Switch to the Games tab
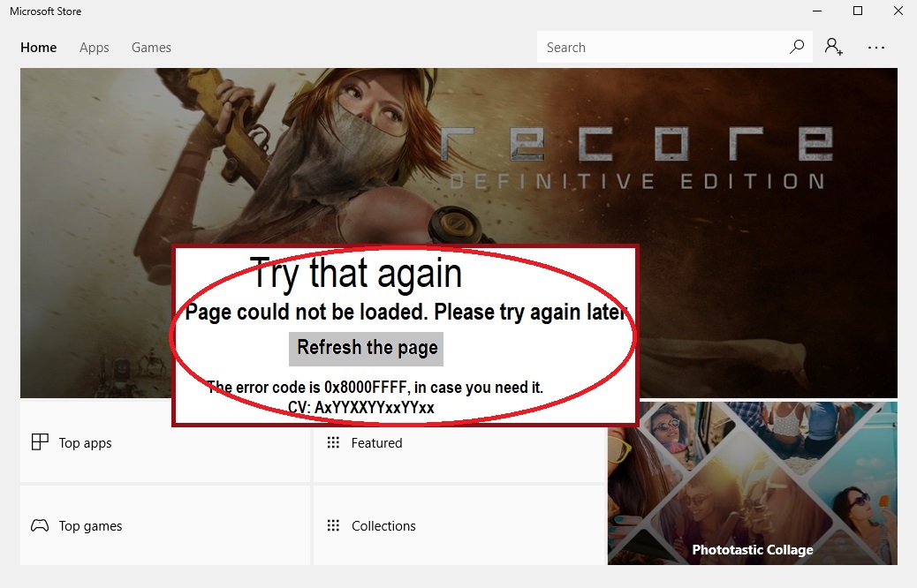 click(151, 48)
